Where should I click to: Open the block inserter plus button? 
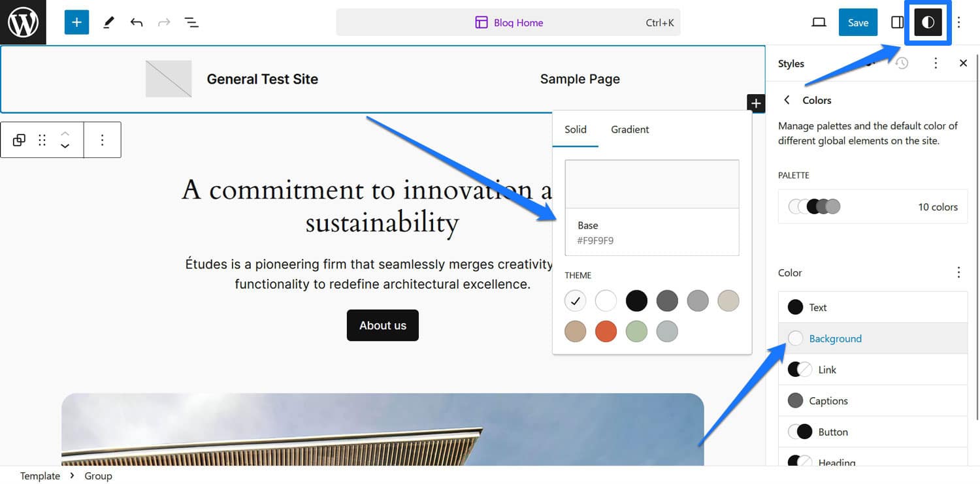[76, 22]
